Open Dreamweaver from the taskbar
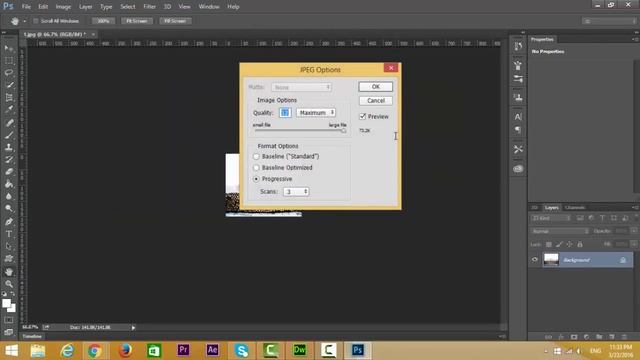 [x=300, y=350]
